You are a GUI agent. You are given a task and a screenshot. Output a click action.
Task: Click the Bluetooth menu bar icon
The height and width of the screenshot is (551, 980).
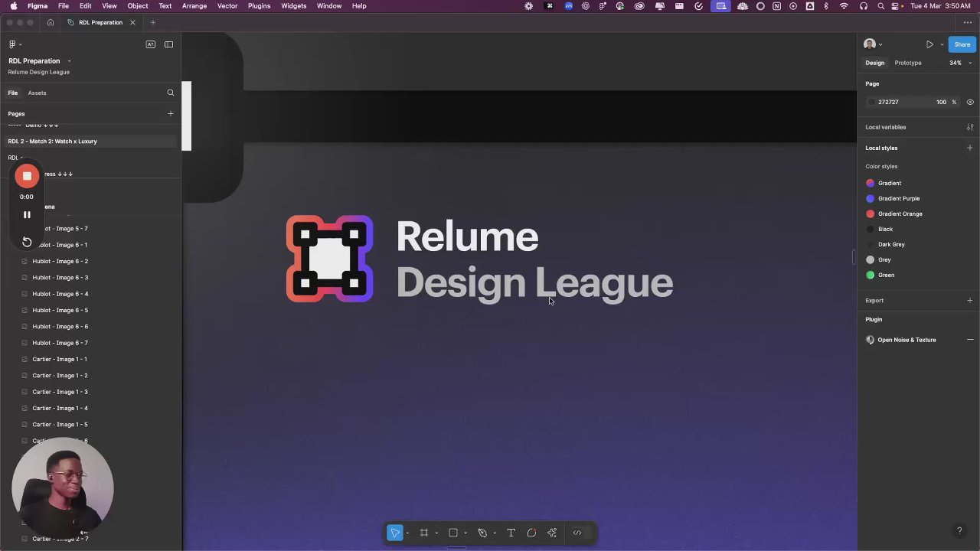click(825, 6)
